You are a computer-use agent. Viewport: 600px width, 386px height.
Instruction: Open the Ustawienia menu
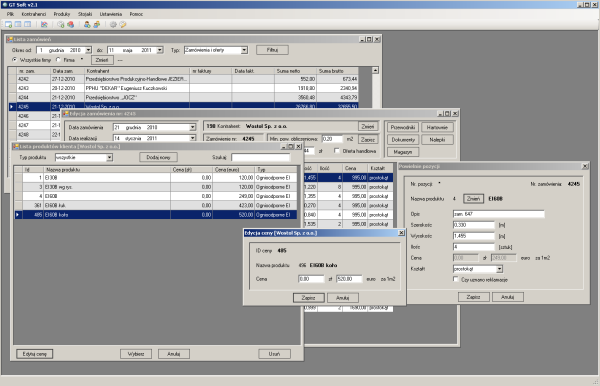coord(111,14)
